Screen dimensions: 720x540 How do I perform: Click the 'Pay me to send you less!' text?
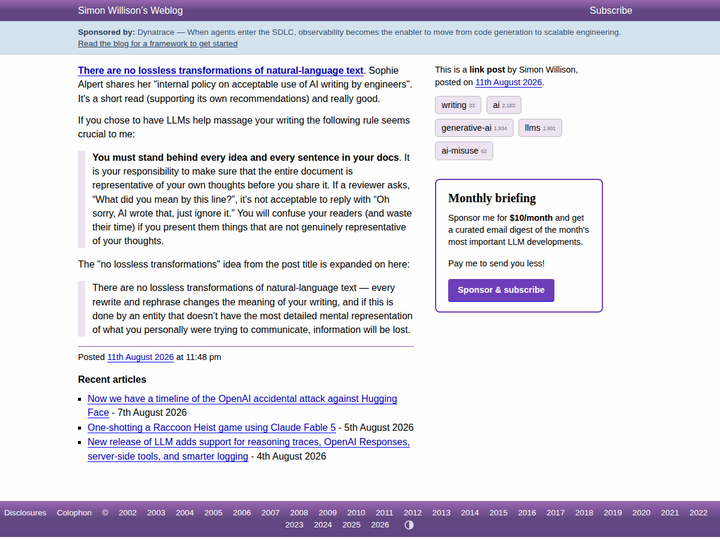(x=496, y=264)
